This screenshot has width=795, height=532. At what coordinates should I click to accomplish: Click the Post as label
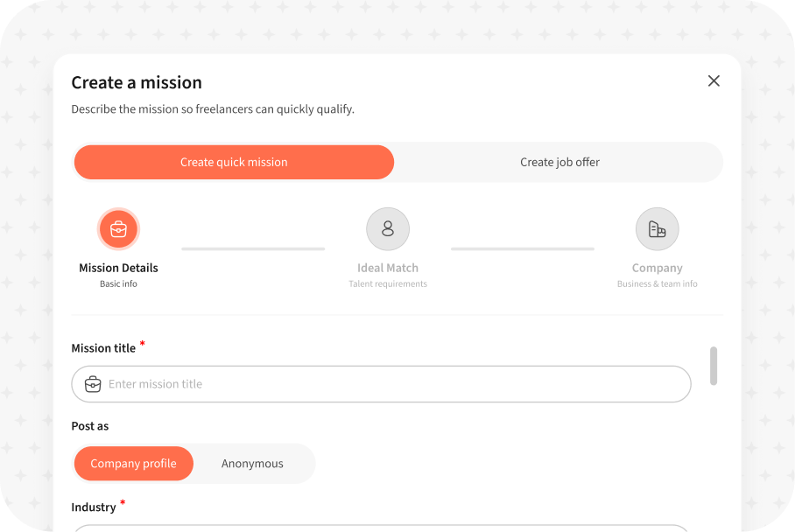coord(89,426)
